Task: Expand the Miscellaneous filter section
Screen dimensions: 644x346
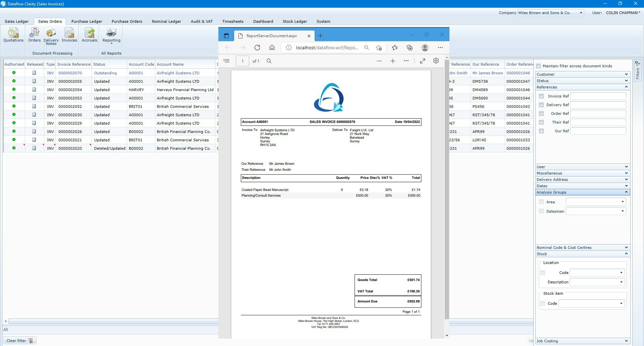Action: [583, 173]
